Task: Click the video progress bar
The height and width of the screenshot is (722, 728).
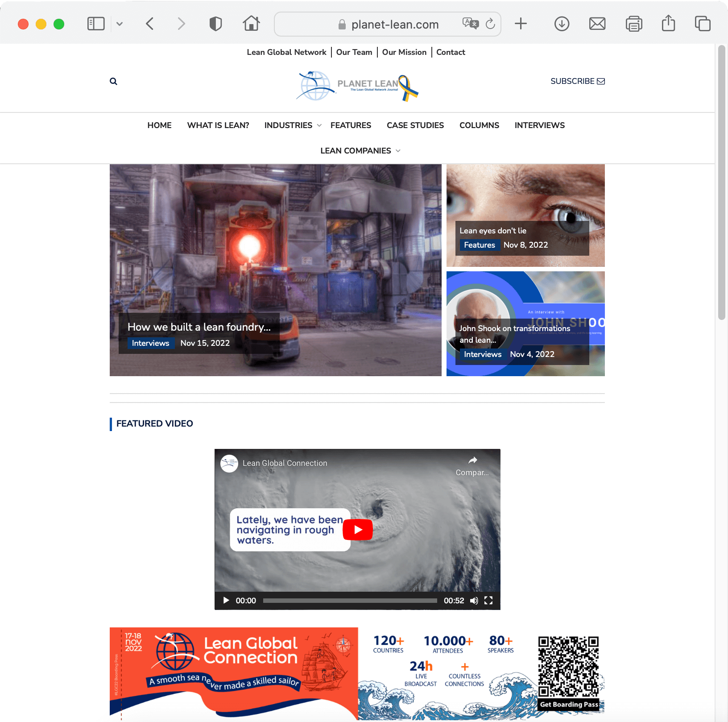Action: [x=350, y=601]
